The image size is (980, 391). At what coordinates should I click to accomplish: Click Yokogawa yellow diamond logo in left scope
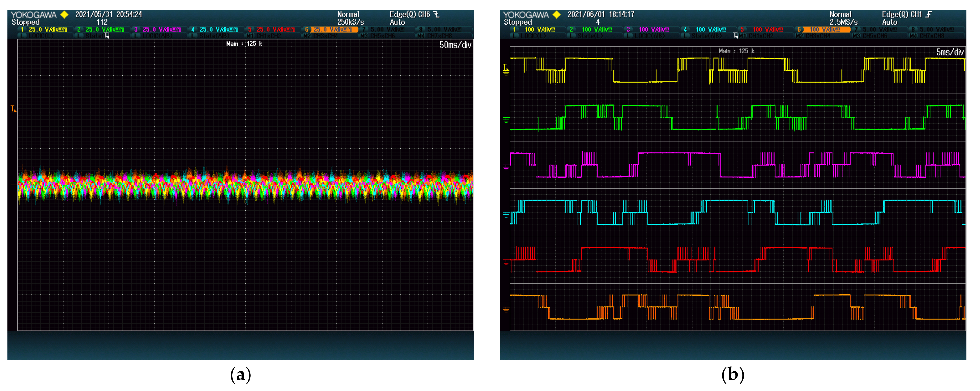coord(65,15)
